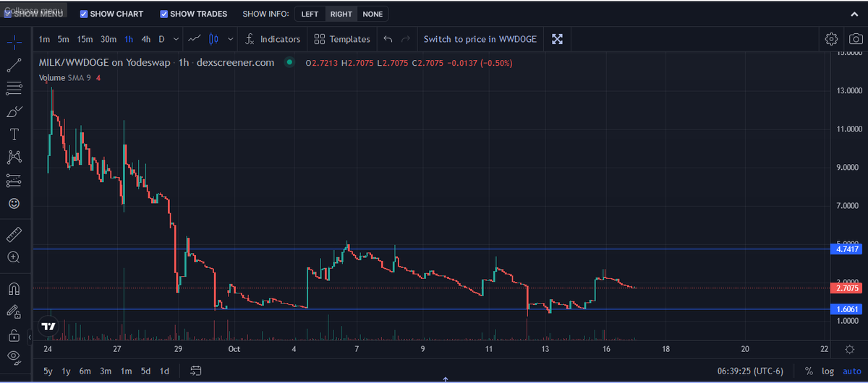Take a chart snapshot with camera icon
This screenshot has height=383, width=868.
pos(856,39)
